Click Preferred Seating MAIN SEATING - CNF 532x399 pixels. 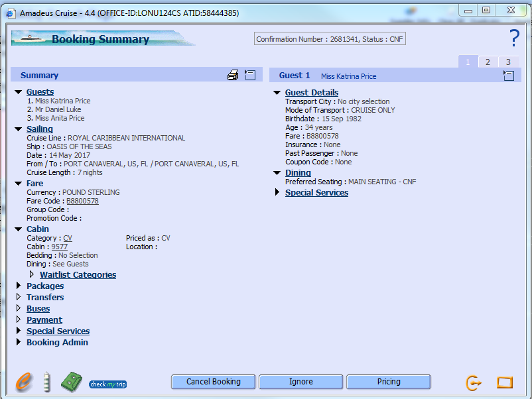coord(382,182)
